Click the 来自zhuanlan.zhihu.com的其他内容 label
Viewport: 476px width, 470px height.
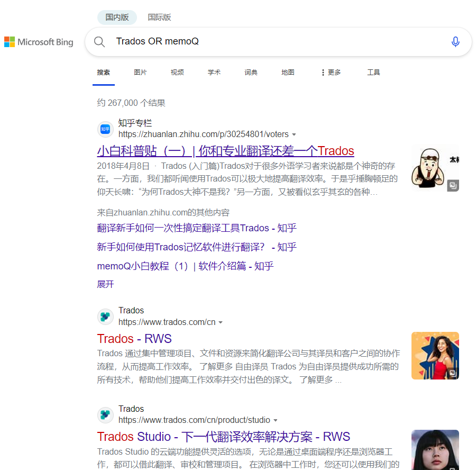click(163, 212)
